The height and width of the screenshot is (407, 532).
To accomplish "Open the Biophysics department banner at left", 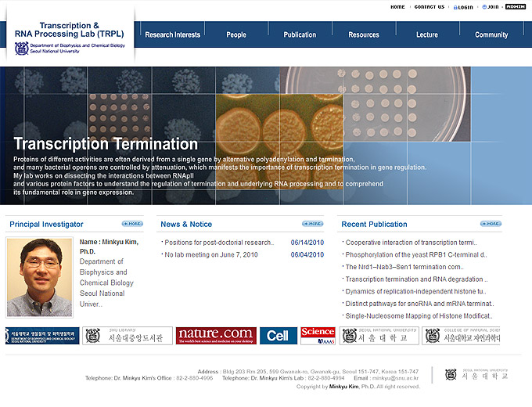I will tap(42, 336).
